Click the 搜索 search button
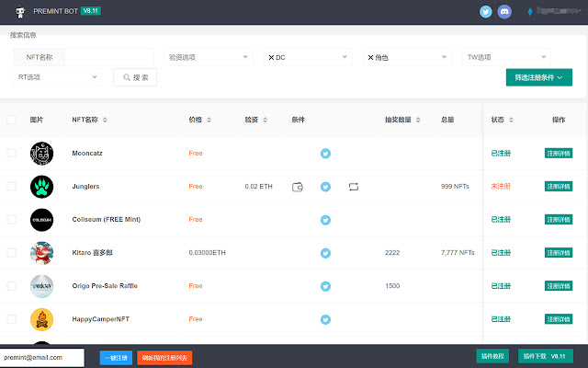 click(135, 77)
